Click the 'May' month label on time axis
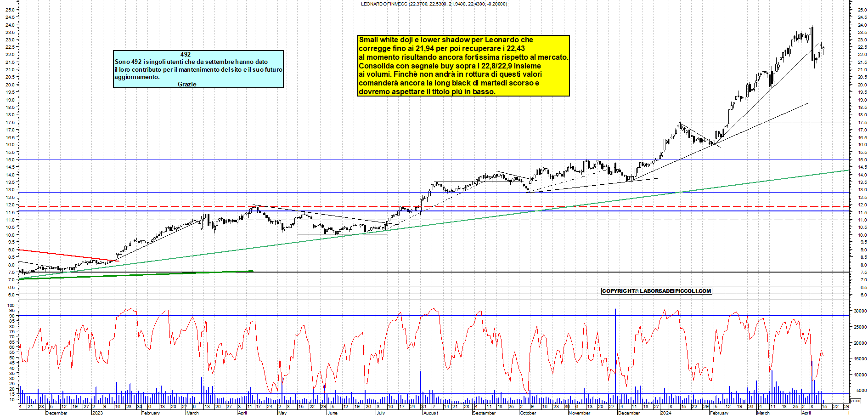Screen dimensions: 868x415 point(282,413)
